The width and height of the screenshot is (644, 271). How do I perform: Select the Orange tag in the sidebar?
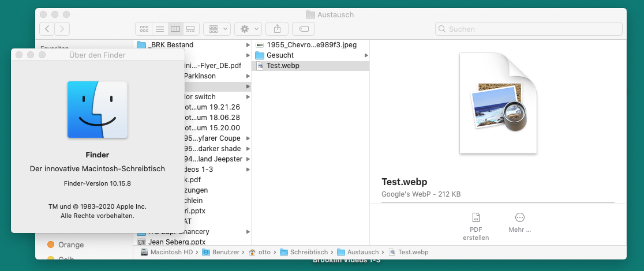[x=70, y=245]
